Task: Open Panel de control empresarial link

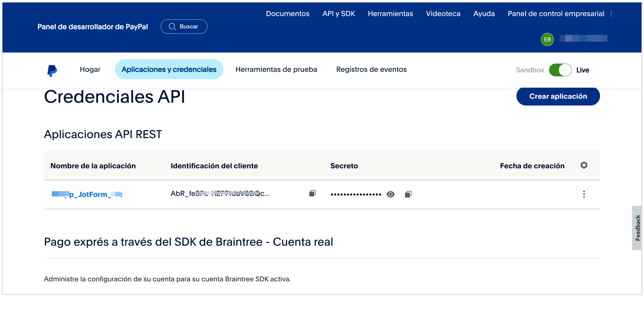Action: (x=556, y=14)
